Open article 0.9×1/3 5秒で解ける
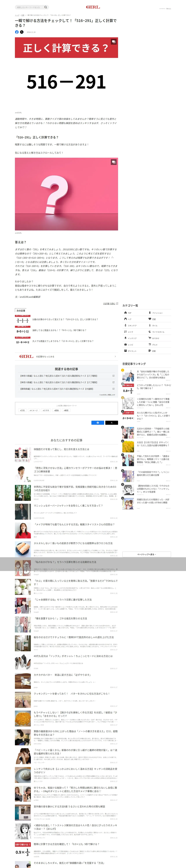This screenshot has height=868, width=186. click(66, 850)
